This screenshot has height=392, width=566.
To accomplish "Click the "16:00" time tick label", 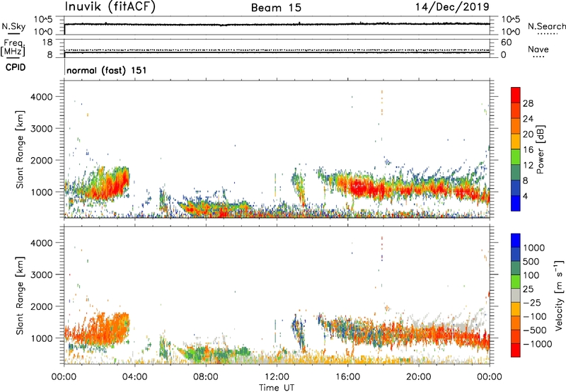I will 347,377.
